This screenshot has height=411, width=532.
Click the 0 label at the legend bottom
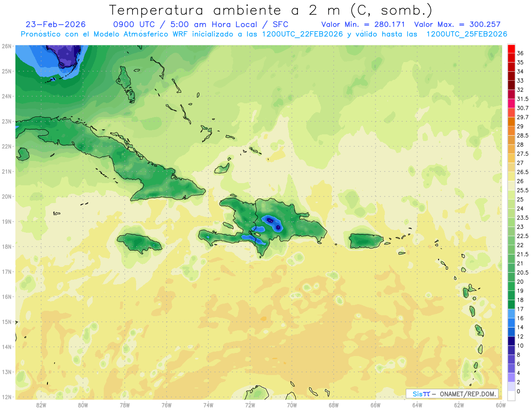tap(518, 391)
